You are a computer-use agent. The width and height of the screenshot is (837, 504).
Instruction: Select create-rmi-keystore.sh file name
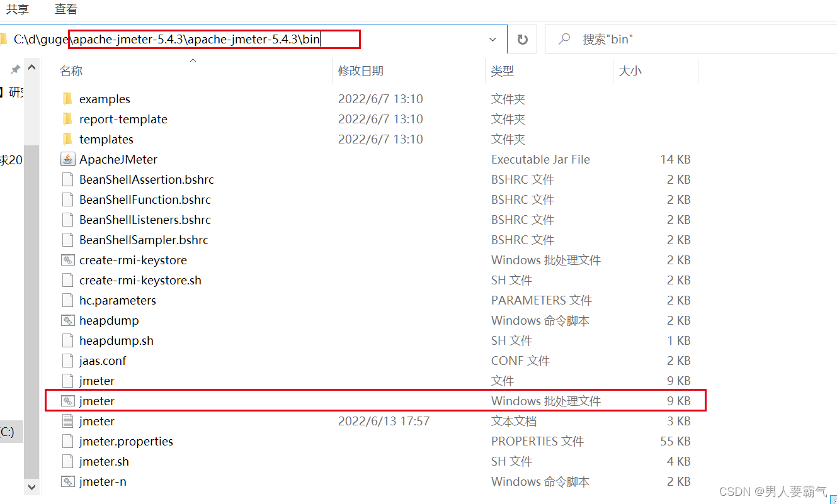click(x=140, y=280)
